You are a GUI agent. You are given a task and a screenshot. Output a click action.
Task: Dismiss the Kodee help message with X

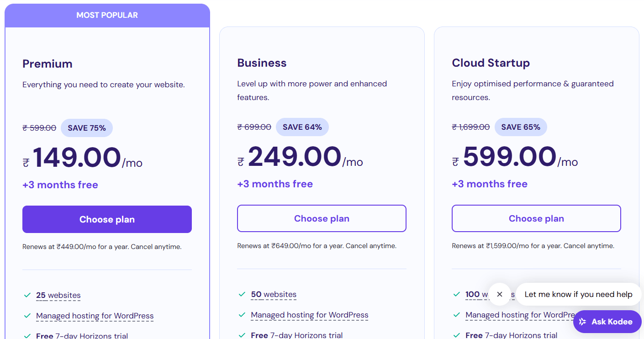pyautogui.click(x=499, y=294)
